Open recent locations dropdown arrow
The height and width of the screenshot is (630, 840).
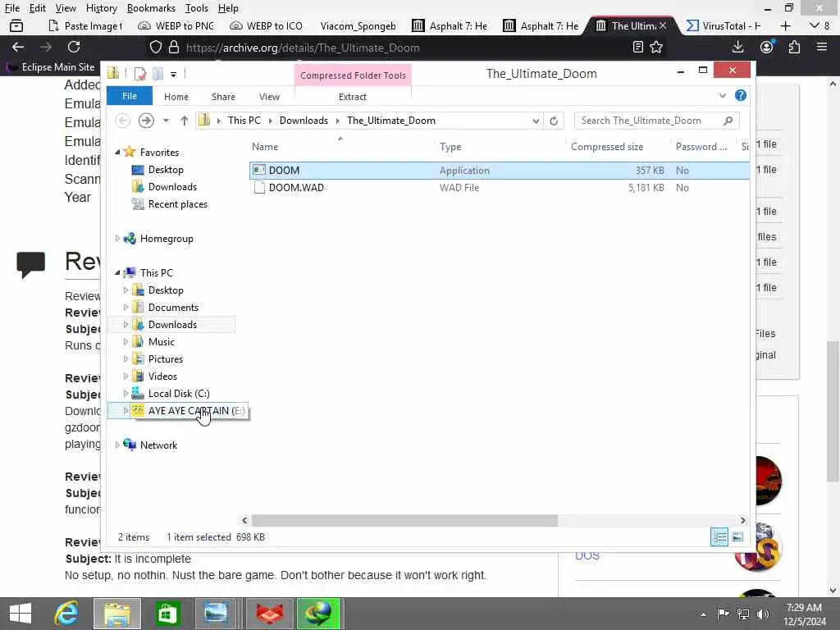(166, 121)
